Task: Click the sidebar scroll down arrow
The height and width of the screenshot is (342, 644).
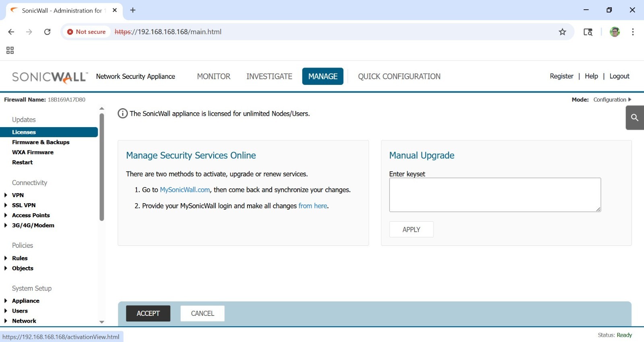Action: [102, 322]
